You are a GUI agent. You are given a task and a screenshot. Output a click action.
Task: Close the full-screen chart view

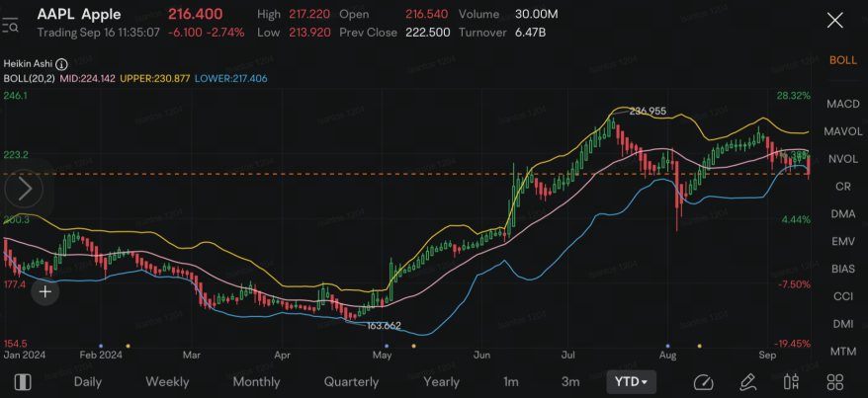(x=834, y=21)
